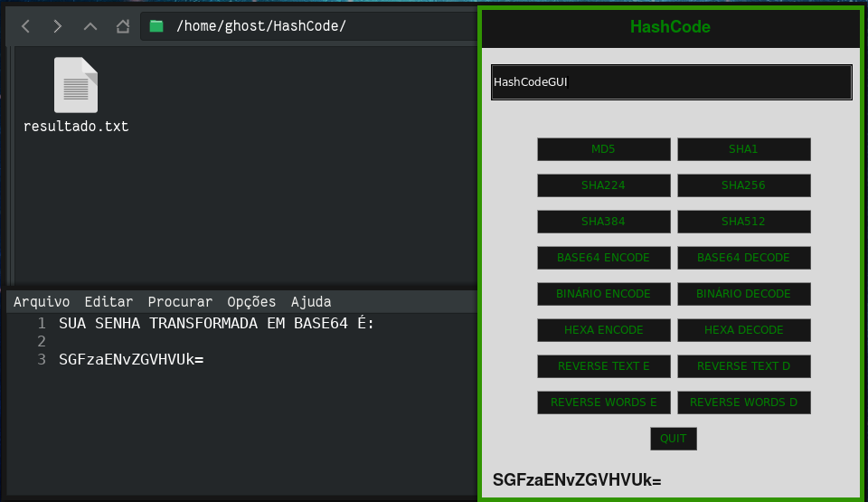
Task: Open the Ajuda menu
Action: [311, 301]
